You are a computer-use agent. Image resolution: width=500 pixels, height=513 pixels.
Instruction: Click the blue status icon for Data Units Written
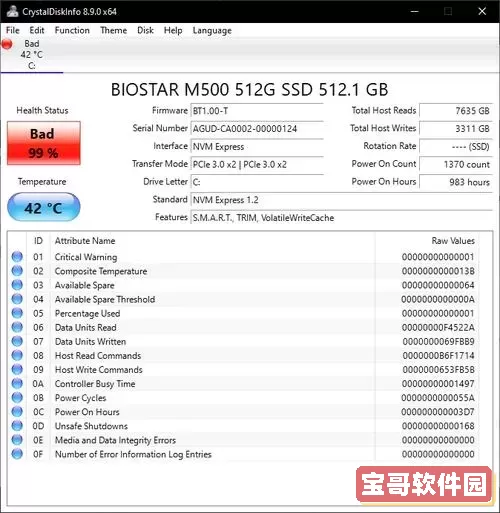[x=17, y=341]
